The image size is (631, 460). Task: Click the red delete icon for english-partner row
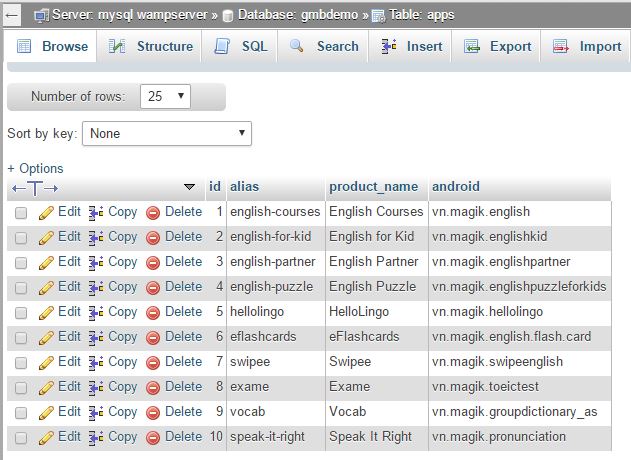[153, 263]
